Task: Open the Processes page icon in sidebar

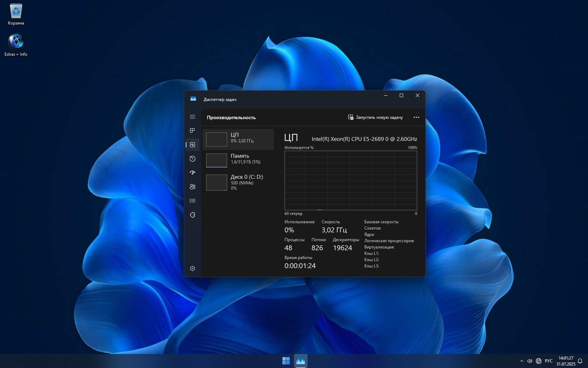Action: pos(192,131)
